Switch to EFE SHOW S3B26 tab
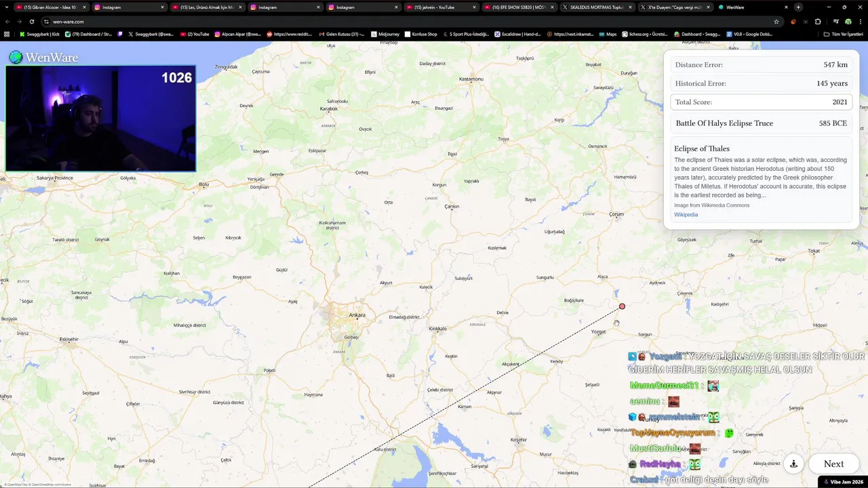This screenshot has width=868, height=488. [x=519, y=7]
